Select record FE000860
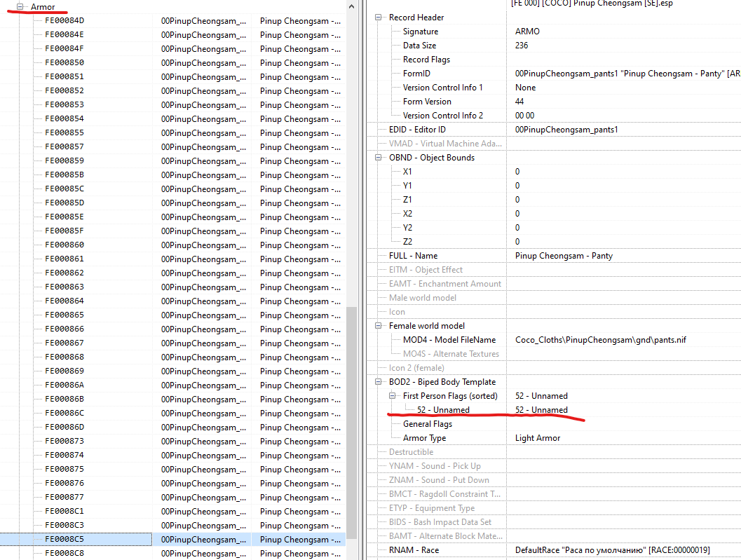 pyautogui.click(x=64, y=245)
